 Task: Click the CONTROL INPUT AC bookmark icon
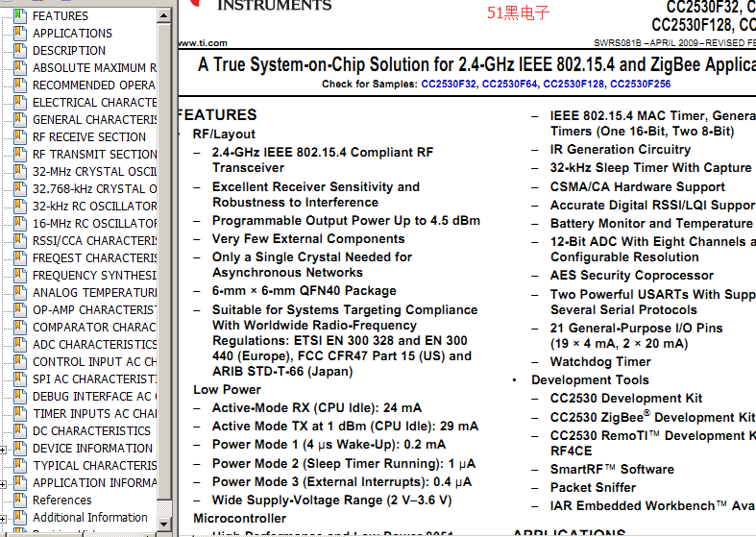coord(20,362)
